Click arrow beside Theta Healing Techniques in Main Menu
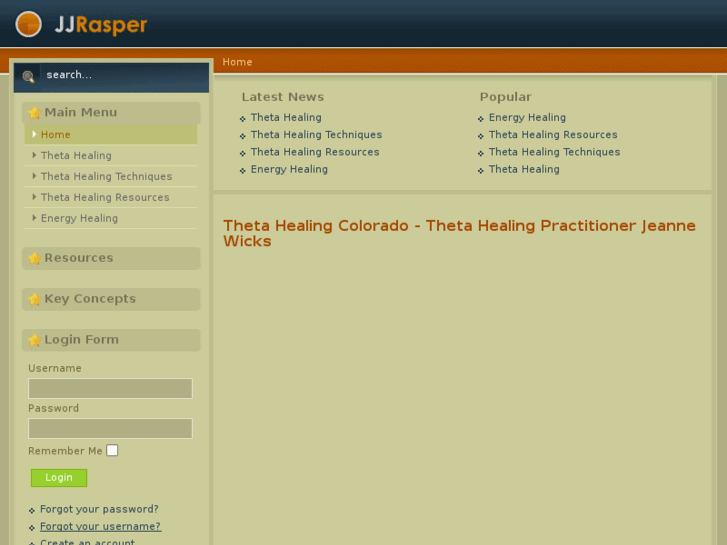The image size is (727, 545). (x=34, y=176)
